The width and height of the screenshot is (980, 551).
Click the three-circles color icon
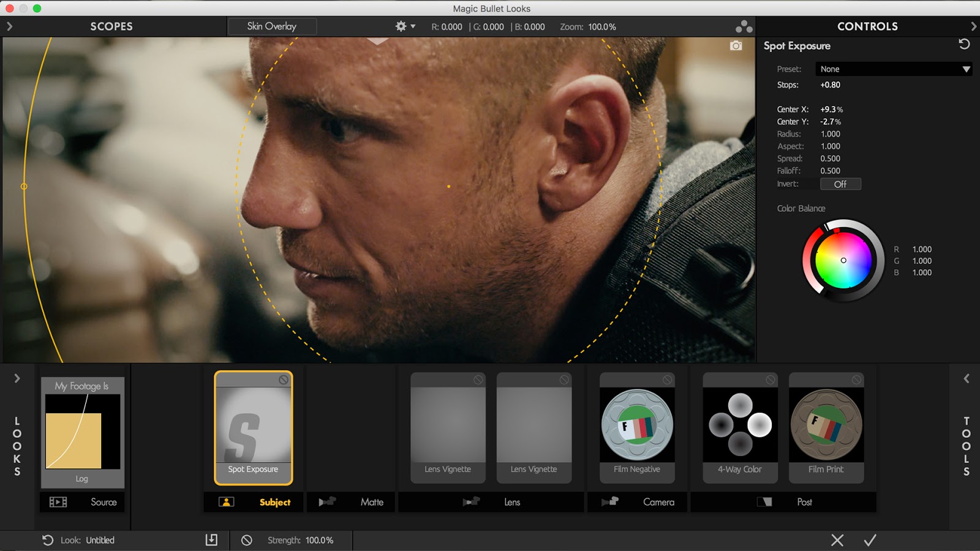(x=744, y=26)
